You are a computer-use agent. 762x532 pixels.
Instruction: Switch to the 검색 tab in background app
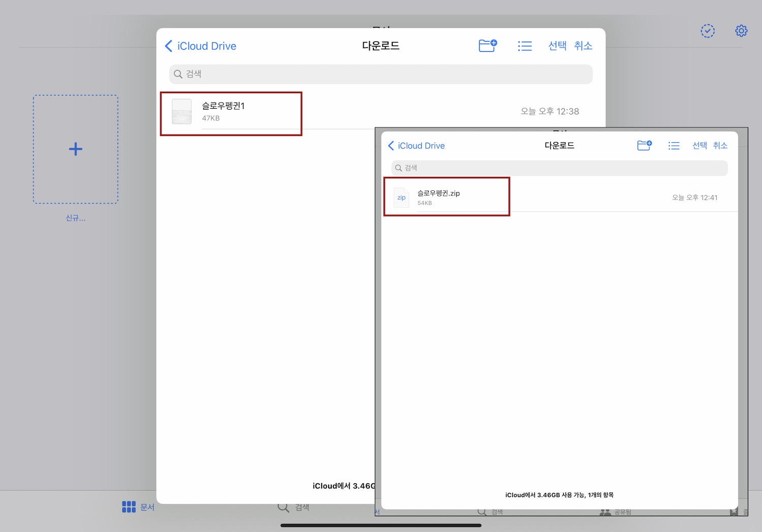point(294,507)
